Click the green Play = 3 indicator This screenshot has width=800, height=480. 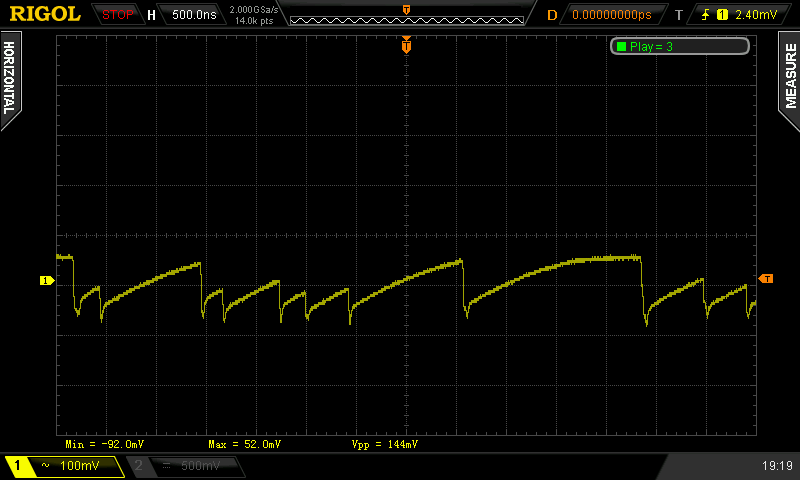[679, 46]
